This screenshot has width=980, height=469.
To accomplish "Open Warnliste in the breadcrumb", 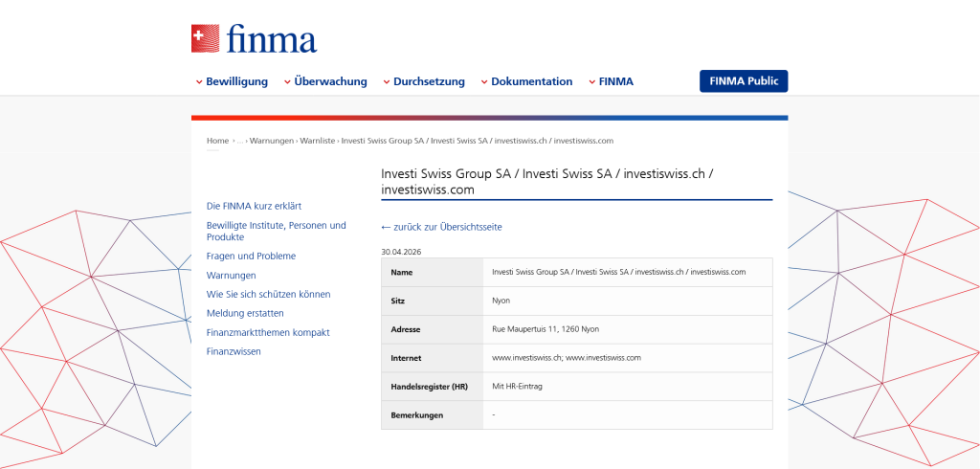I will [318, 141].
